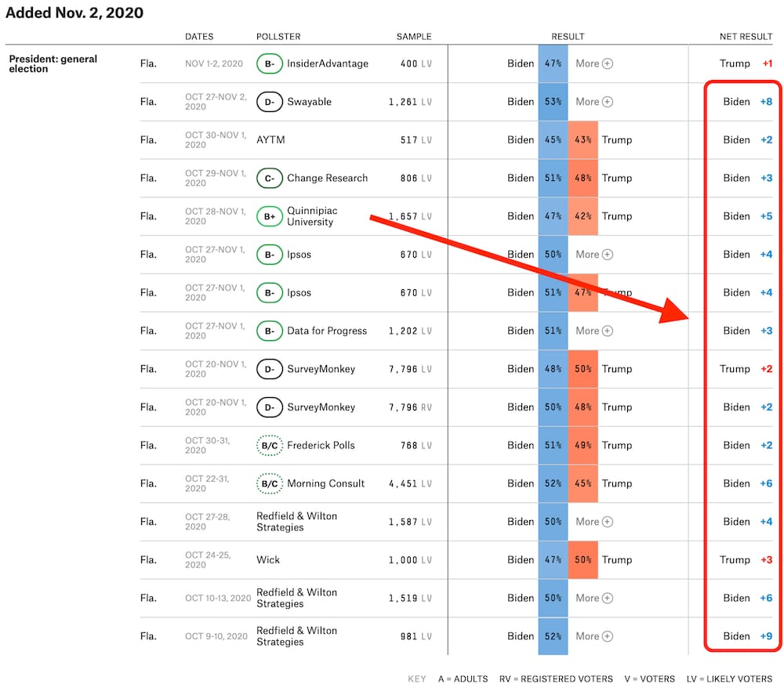Click the 'Trump +3' net result for Wick
This screenshot has width=784, height=691.
(x=746, y=560)
